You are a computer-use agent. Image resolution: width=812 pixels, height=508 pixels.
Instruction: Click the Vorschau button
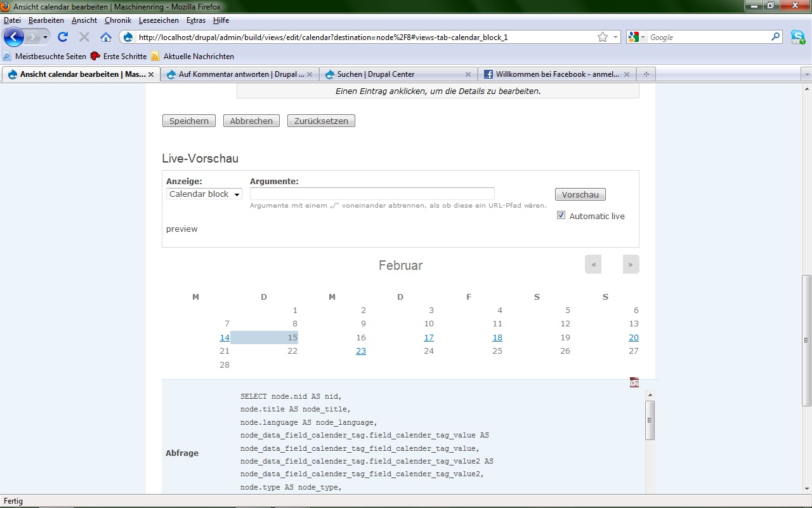point(580,194)
